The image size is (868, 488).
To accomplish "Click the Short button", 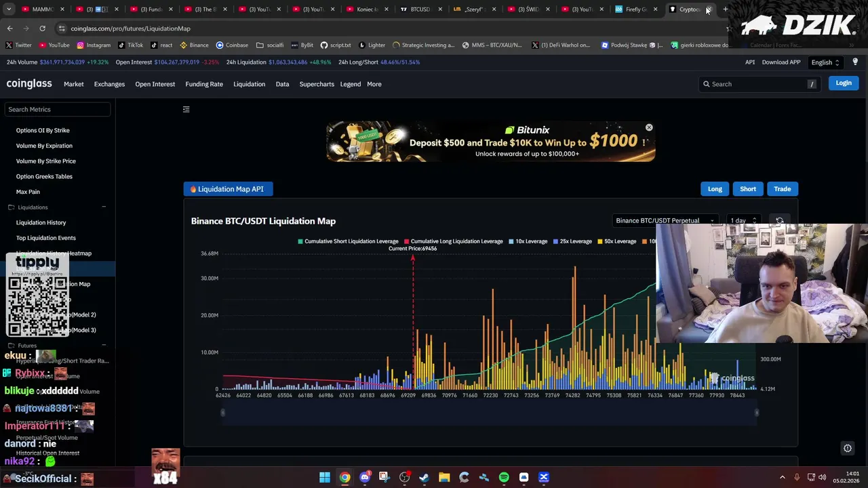I will 748,189.
